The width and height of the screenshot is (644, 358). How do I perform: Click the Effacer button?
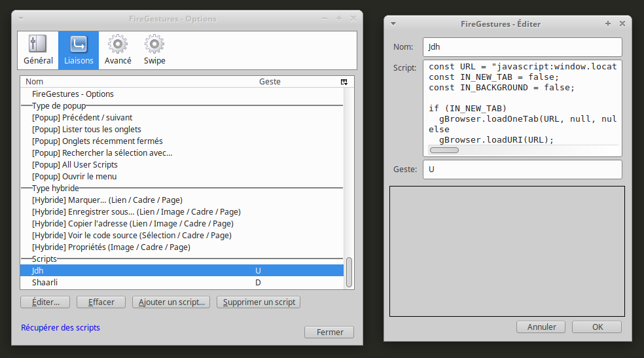point(101,302)
